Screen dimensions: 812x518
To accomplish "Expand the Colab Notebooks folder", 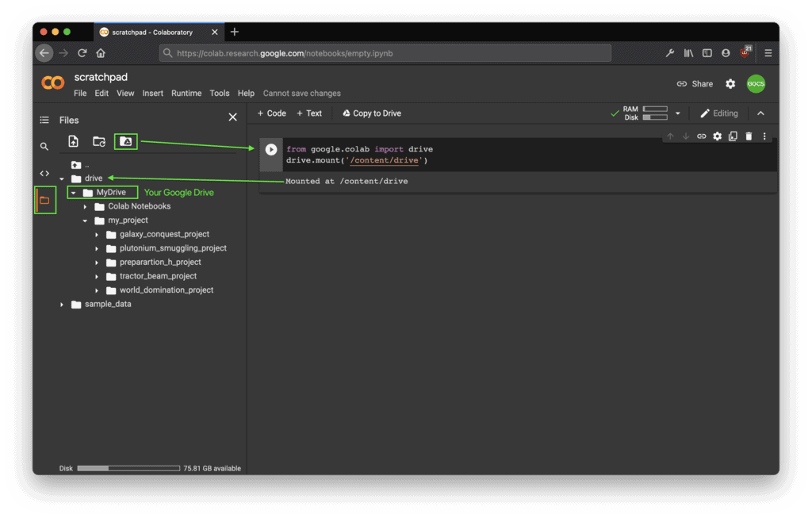I will click(85, 207).
